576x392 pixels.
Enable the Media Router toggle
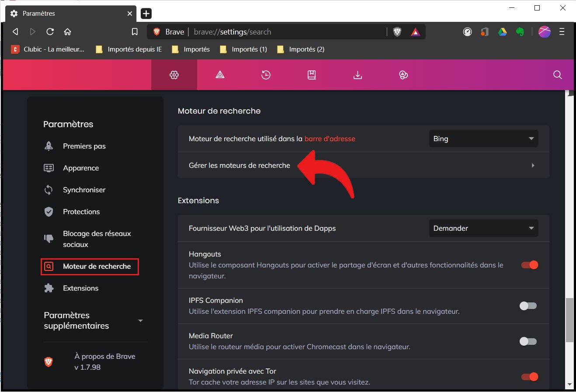coord(528,341)
